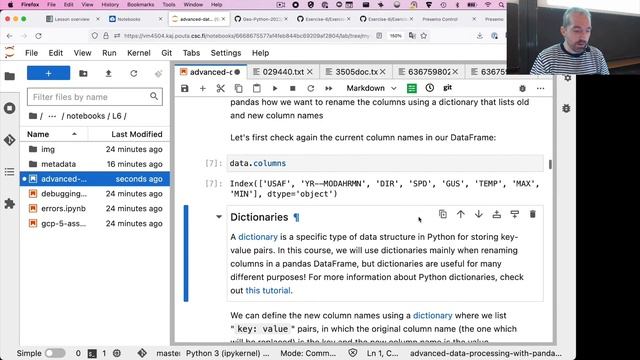Cut the selected cell with the scissors icon
Viewport: 640px width, 360px height.
[220, 88]
